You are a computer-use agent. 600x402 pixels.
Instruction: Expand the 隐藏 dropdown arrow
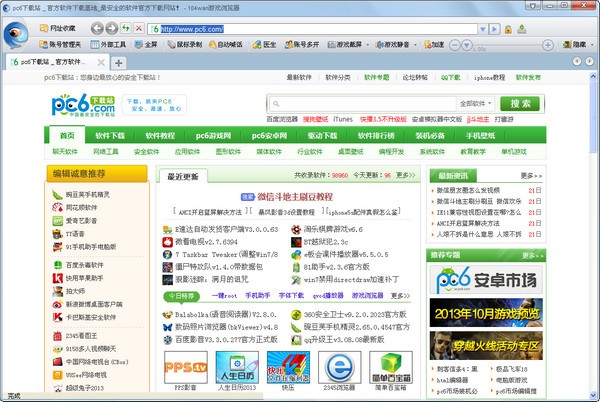[x=592, y=45]
